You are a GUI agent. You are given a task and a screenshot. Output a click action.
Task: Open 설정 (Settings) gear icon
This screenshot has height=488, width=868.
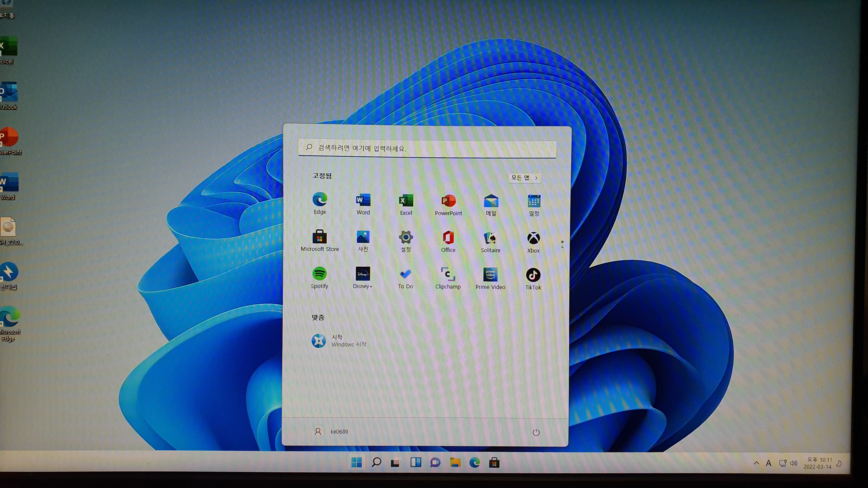tap(406, 241)
